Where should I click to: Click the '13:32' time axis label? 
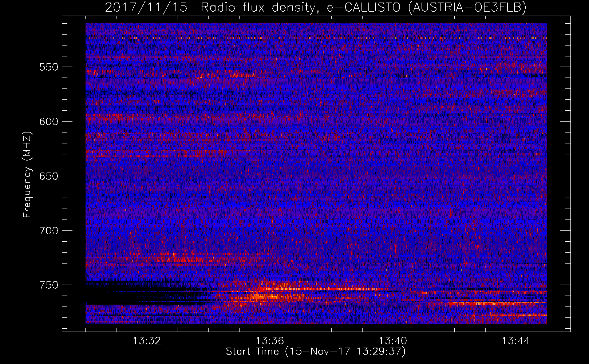[147, 341]
